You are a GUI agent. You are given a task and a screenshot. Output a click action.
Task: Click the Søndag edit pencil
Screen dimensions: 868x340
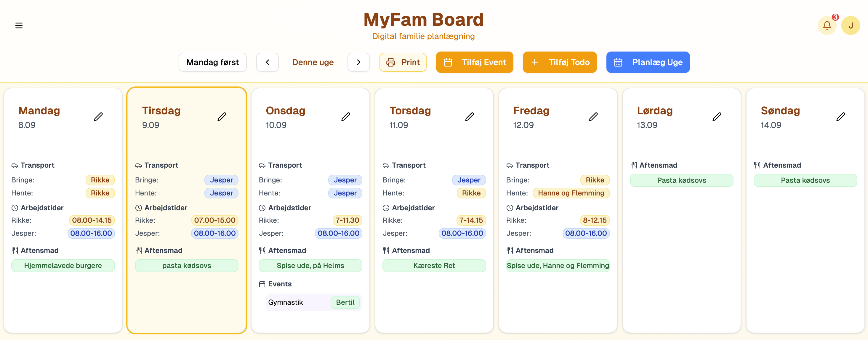tap(840, 117)
